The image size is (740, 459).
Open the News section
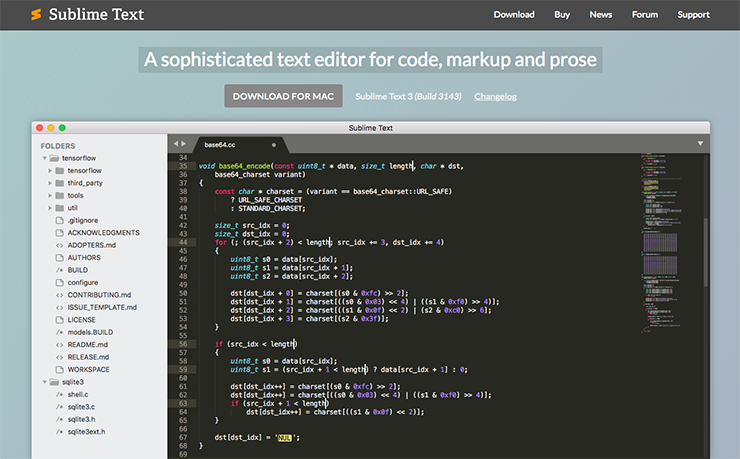pyautogui.click(x=600, y=15)
